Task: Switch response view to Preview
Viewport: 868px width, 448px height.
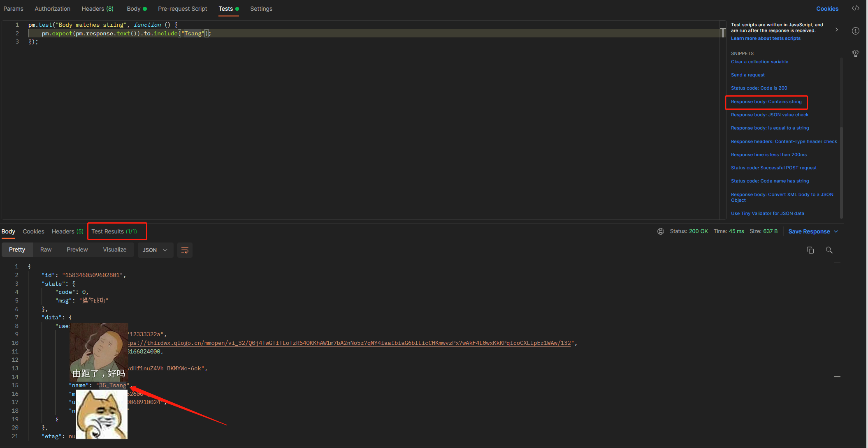Action: click(77, 249)
